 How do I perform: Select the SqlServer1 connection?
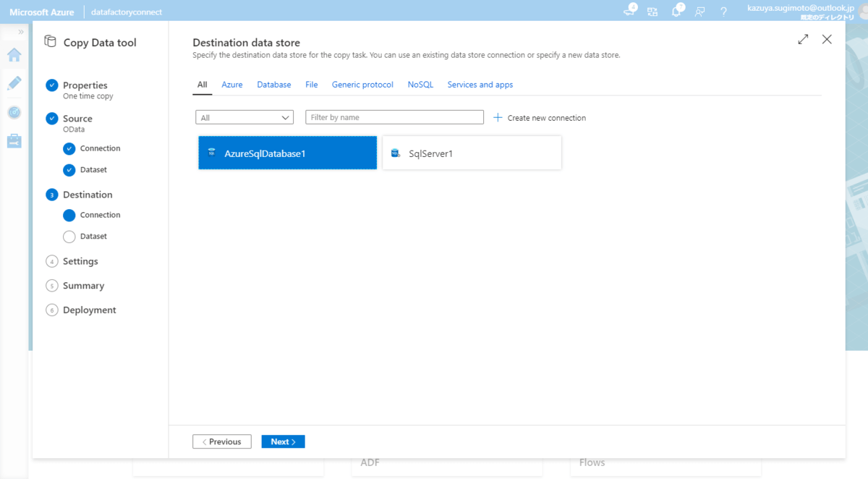click(472, 153)
